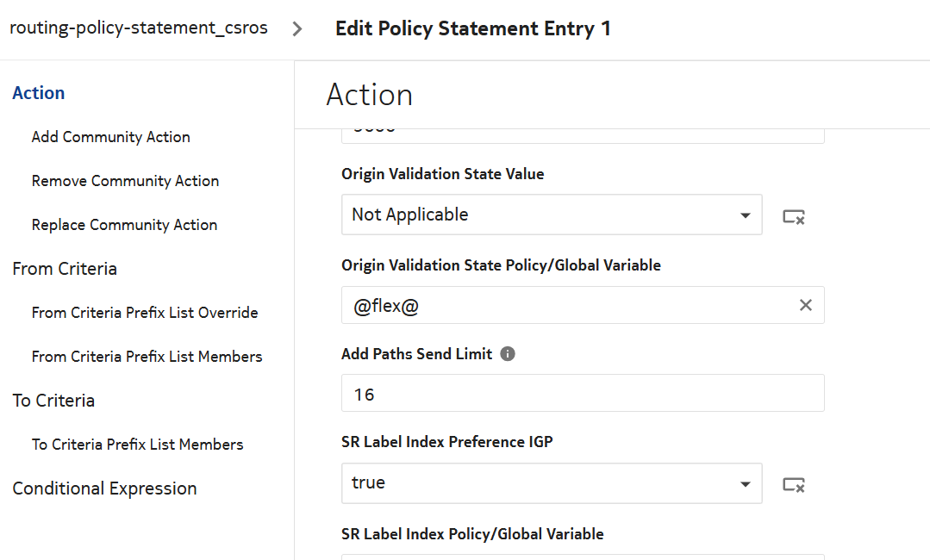Reset the SR Label Index Preference IGP field
930x560 pixels.
point(794,485)
